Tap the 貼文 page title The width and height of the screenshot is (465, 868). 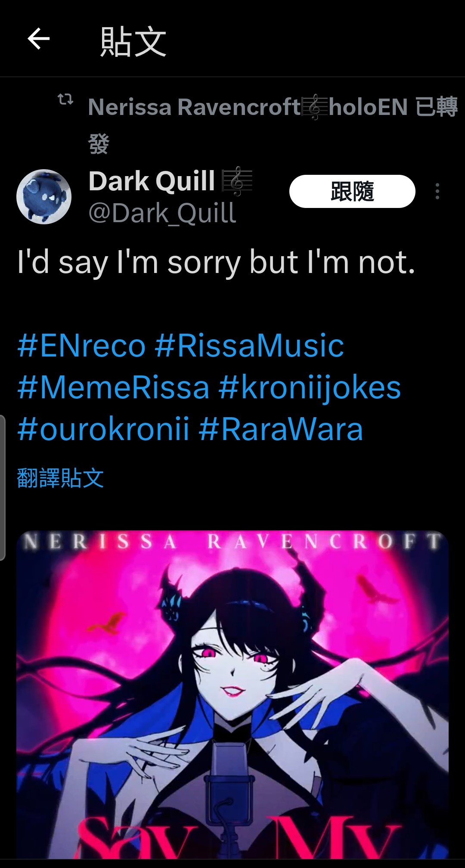tap(133, 41)
